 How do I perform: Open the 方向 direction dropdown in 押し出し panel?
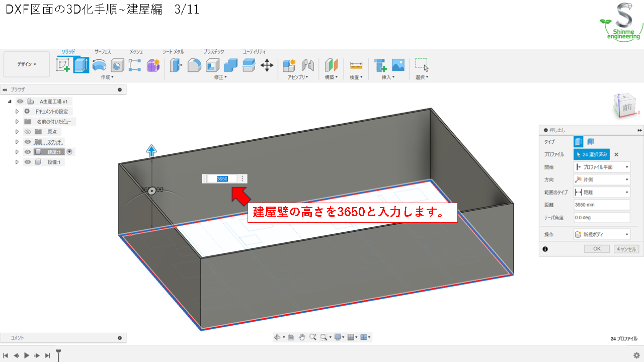pyautogui.click(x=602, y=179)
